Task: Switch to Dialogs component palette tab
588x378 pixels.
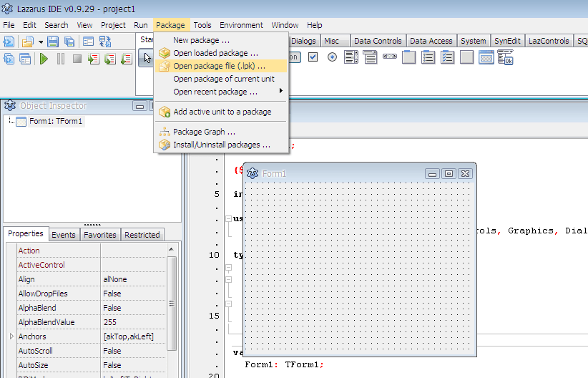Action: click(x=304, y=41)
